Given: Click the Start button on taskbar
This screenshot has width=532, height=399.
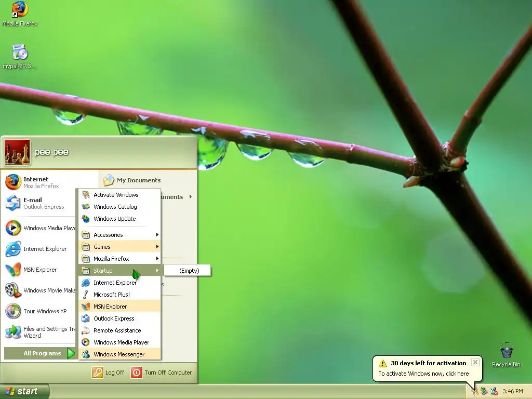Looking at the screenshot, I should coord(24,391).
